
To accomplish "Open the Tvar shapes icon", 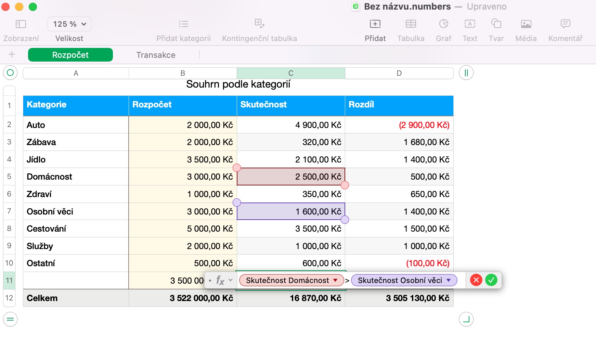I will tap(496, 24).
